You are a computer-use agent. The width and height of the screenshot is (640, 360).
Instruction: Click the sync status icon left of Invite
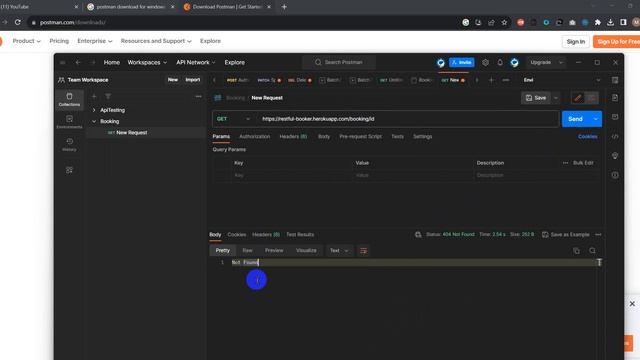(440, 62)
